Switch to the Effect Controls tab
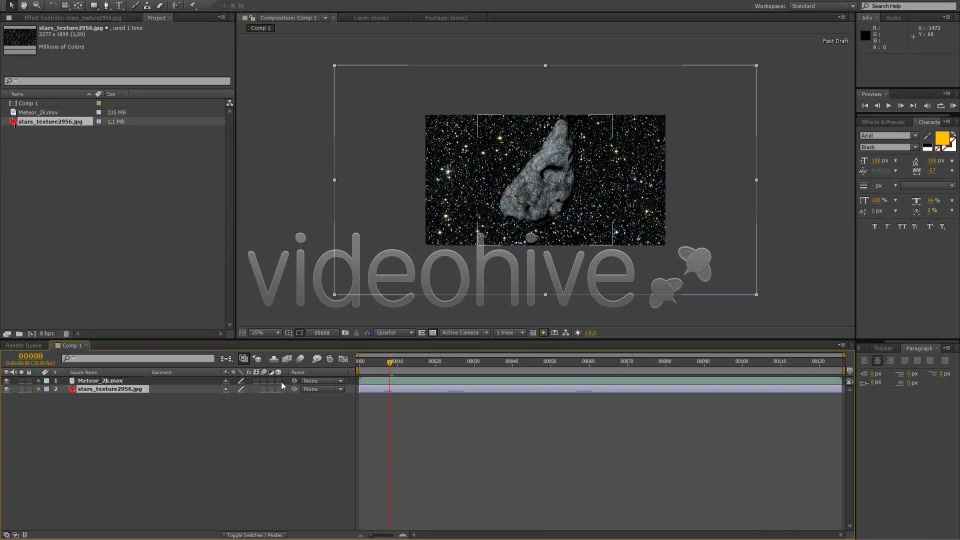This screenshot has width=960, height=540. 72,18
